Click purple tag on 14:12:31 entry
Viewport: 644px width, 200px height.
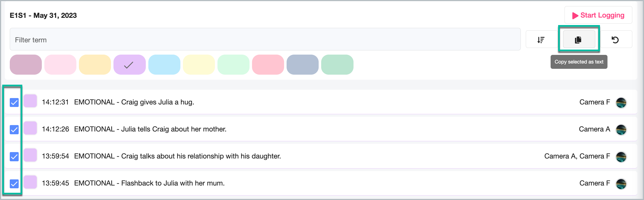(x=30, y=101)
